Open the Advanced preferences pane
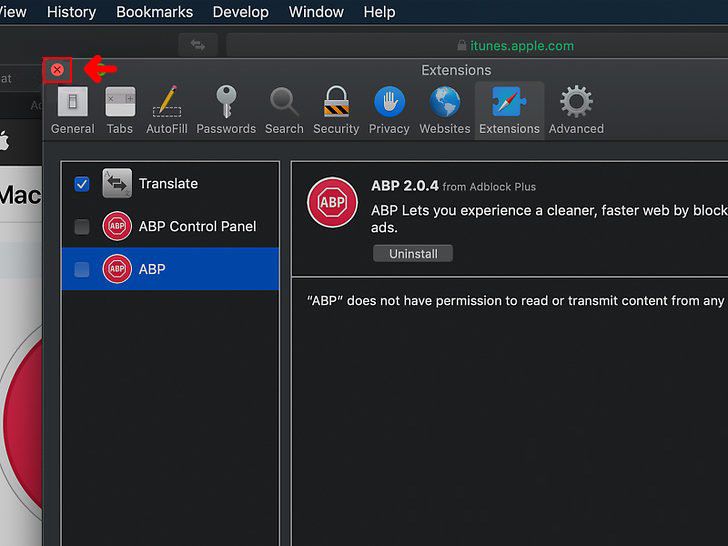The width and height of the screenshot is (728, 546). (x=576, y=110)
